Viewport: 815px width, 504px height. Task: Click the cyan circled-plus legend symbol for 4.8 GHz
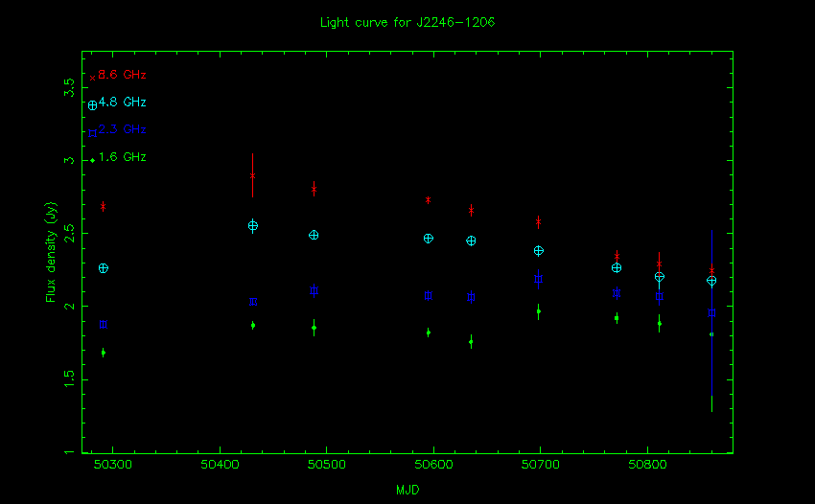click(x=92, y=105)
